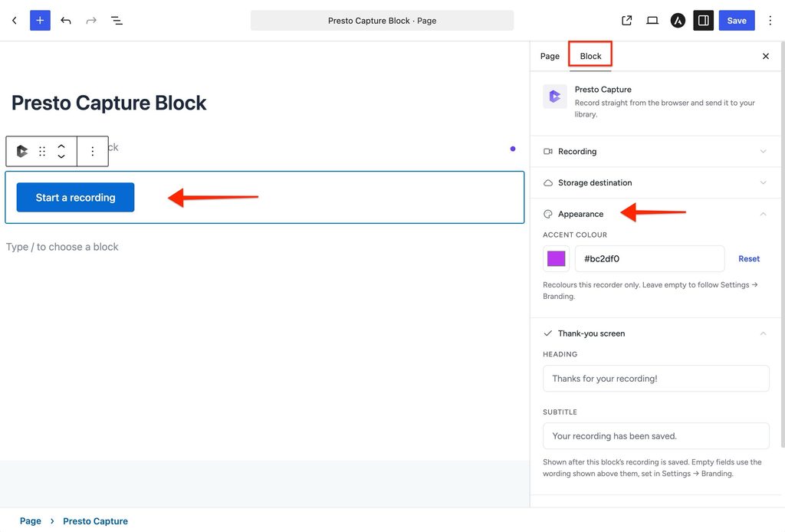This screenshot has height=532, width=785.
Task: Click the Presto Capture Block page title
Action: tap(109, 103)
